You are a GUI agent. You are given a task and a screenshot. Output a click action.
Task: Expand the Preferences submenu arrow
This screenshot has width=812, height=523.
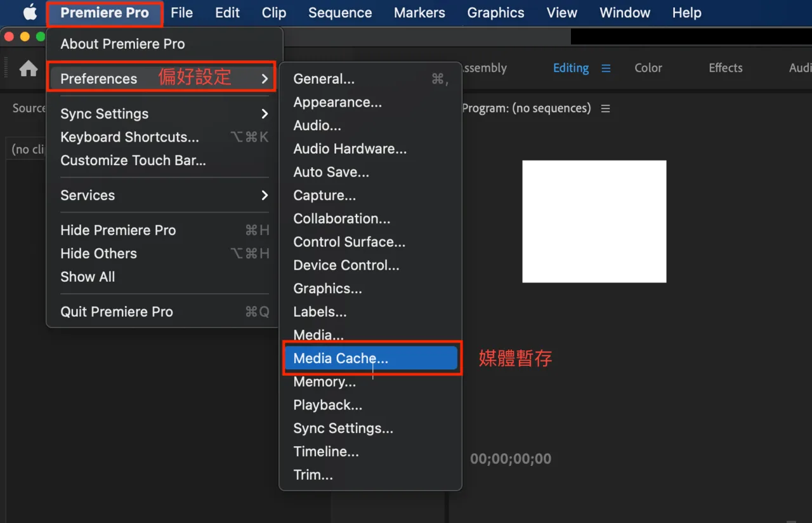[265, 79]
